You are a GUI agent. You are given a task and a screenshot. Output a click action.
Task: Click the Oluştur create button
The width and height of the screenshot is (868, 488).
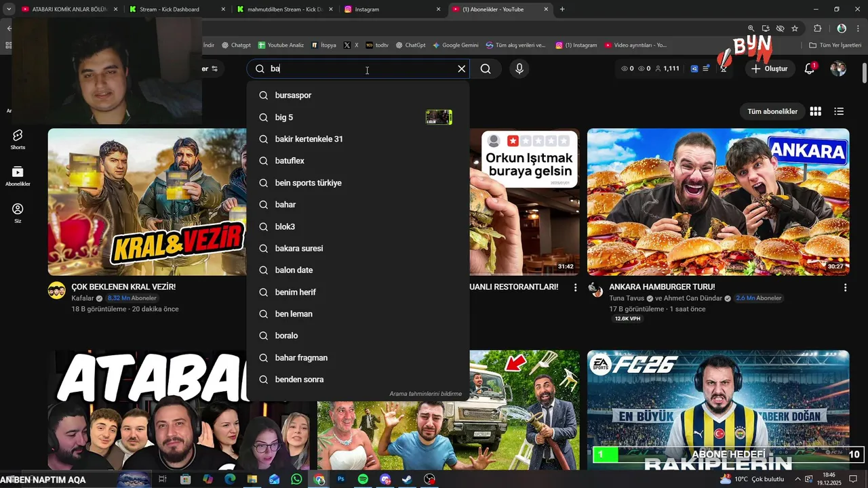(x=770, y=68)
